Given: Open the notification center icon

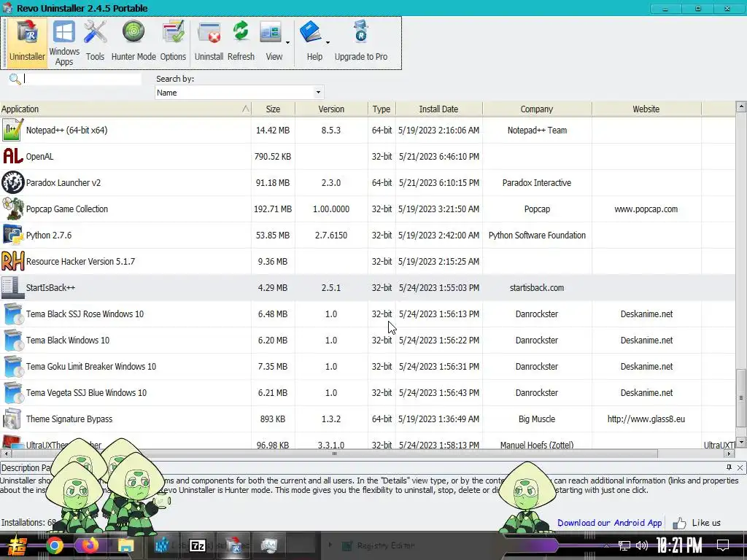Looking at the screenshot, I should tap(723, 545).
